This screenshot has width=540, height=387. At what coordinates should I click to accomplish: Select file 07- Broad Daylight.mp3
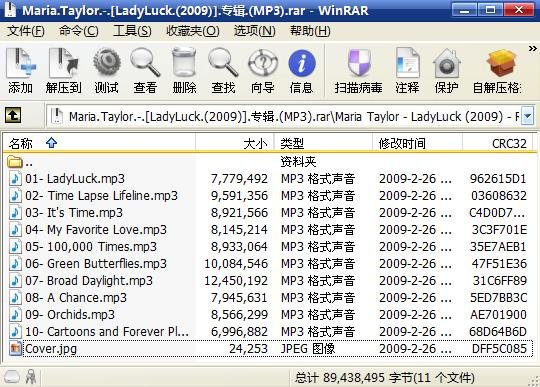89,281
